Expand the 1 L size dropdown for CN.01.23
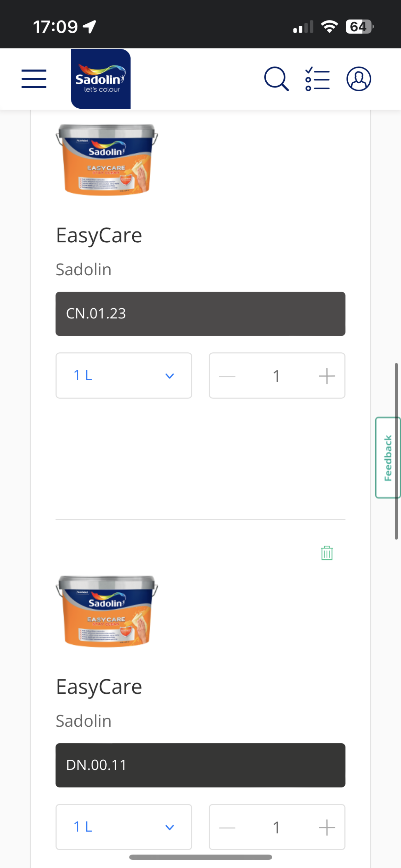The height and width of the screenshot is (868, 401). [124, 376]
